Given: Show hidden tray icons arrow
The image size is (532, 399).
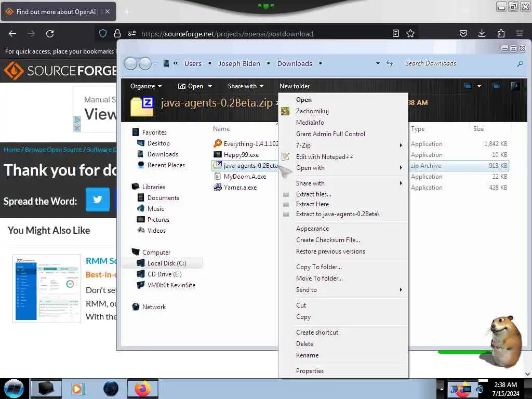Looking at the screenshot, I should (x=442, y=389).
